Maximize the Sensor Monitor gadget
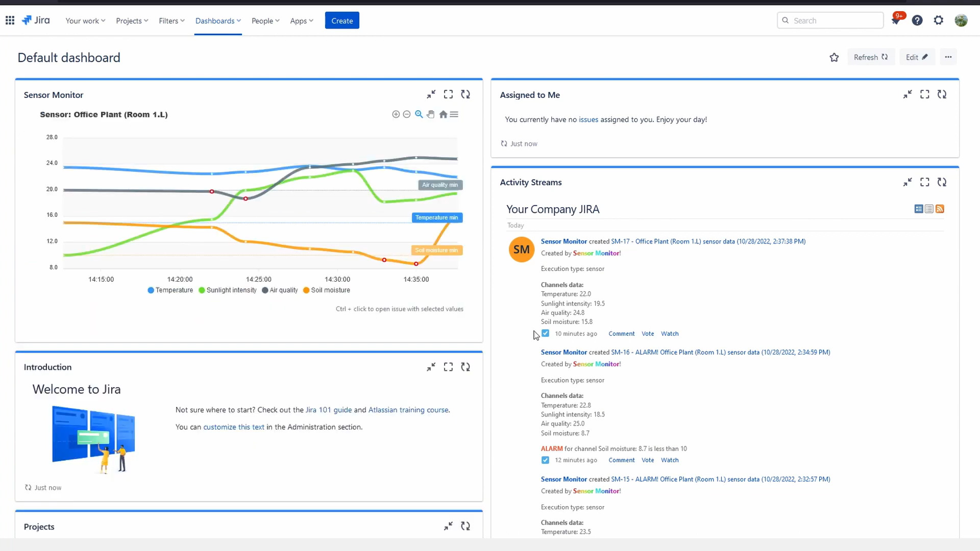The height and width of the screenshot is (551, 980). click(448, 94)
